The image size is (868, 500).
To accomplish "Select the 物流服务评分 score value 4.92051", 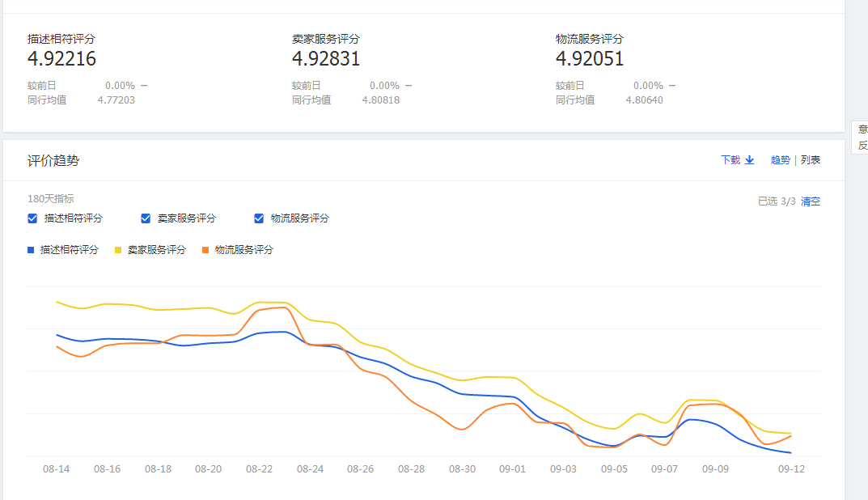I will (590, 59).
